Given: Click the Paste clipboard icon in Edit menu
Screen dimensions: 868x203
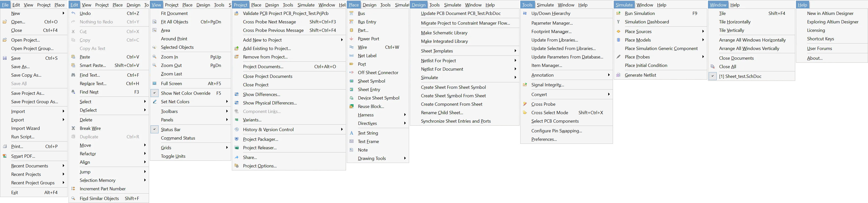Looking at the screenshot, I should [73, 57].
